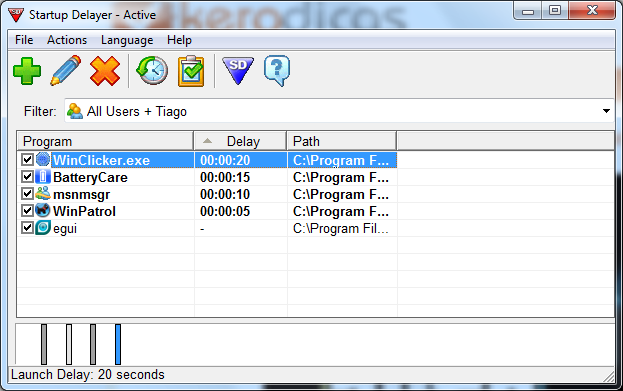
Task: Select the BatteryCare program name
Action: [x=90, y=177]
